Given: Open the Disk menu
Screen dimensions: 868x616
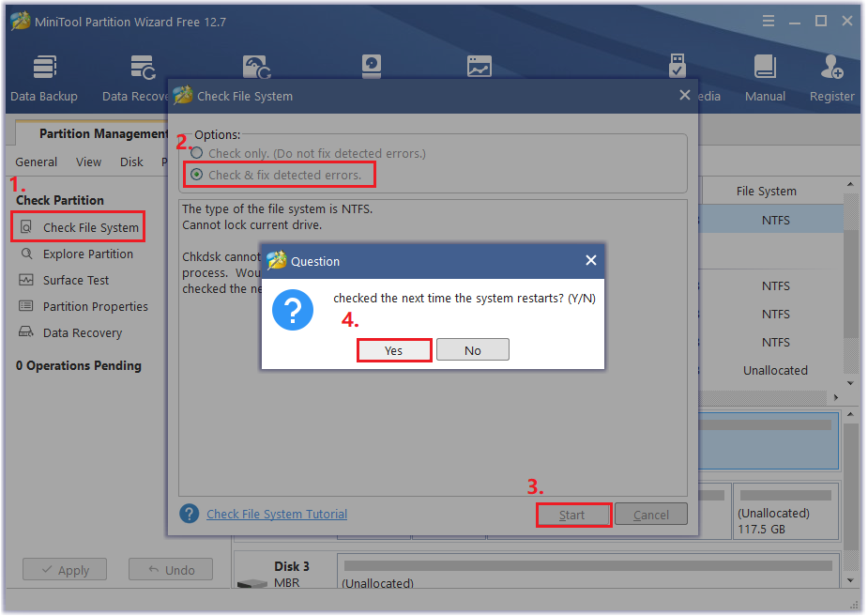Looking at the screenshot, I should tap(131, 162).
